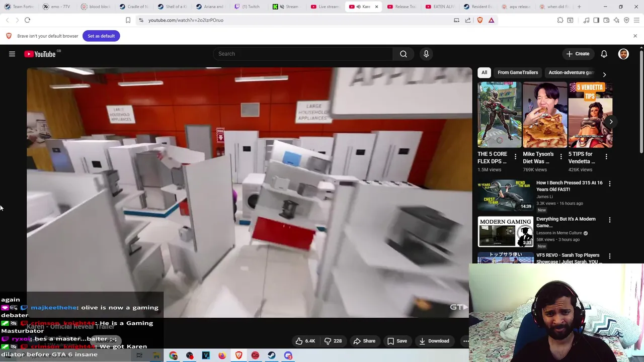Click Set as default browser button
This screenshot has height=362, width=644.
click(x=101, y=36)
